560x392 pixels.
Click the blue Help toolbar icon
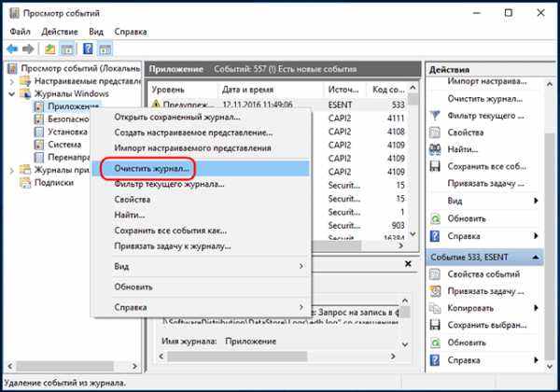[86, 49]
